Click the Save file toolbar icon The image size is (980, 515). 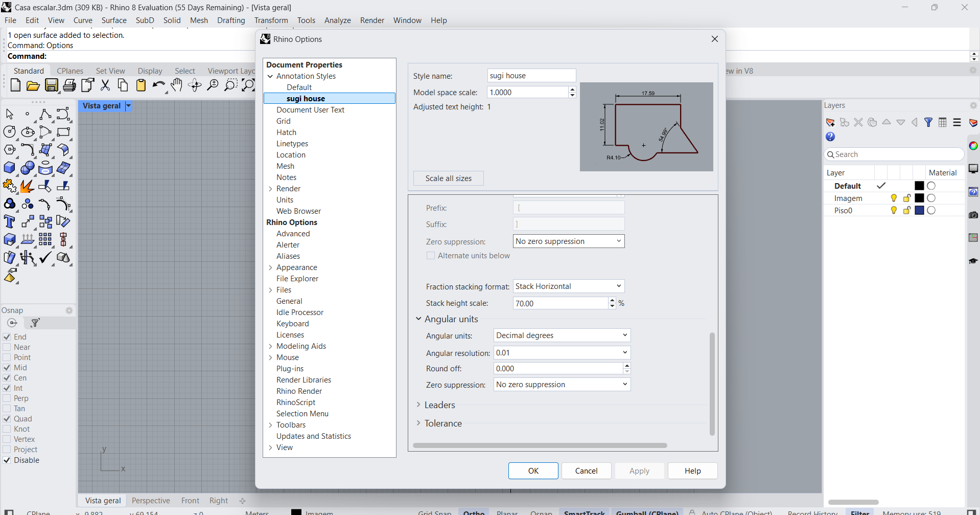52,85
